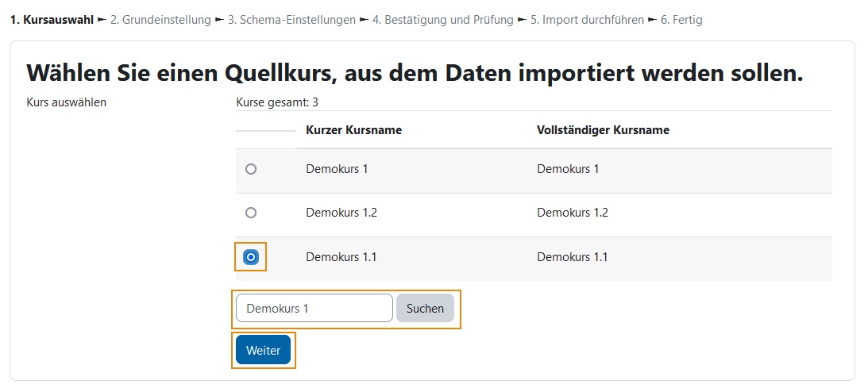This screenshot has height=392, width=868.
Task: Click the Kurse gesamt: 3 text
Action: click(x=277, y=102)
